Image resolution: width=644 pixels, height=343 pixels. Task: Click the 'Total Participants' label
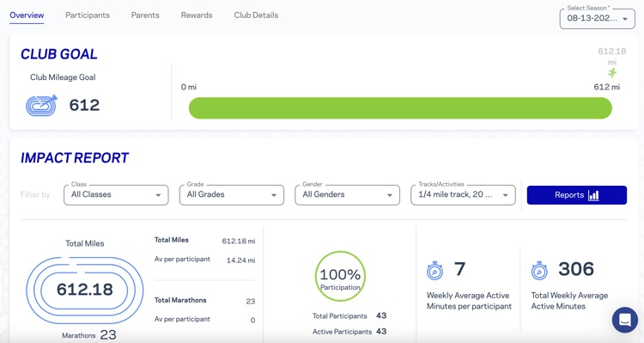click(340, 315)
